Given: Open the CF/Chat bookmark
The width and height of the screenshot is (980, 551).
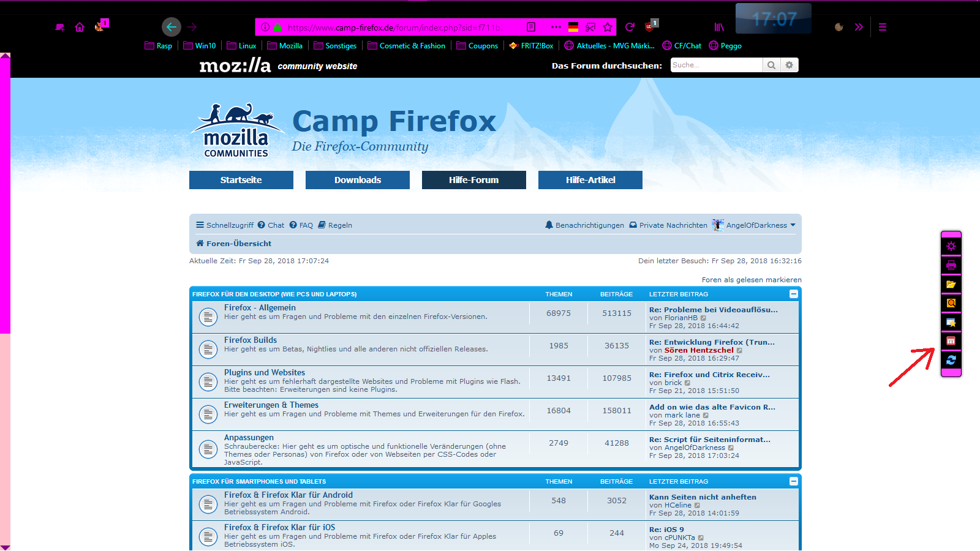Looking at the screenshot, I should tap(682, 46).
